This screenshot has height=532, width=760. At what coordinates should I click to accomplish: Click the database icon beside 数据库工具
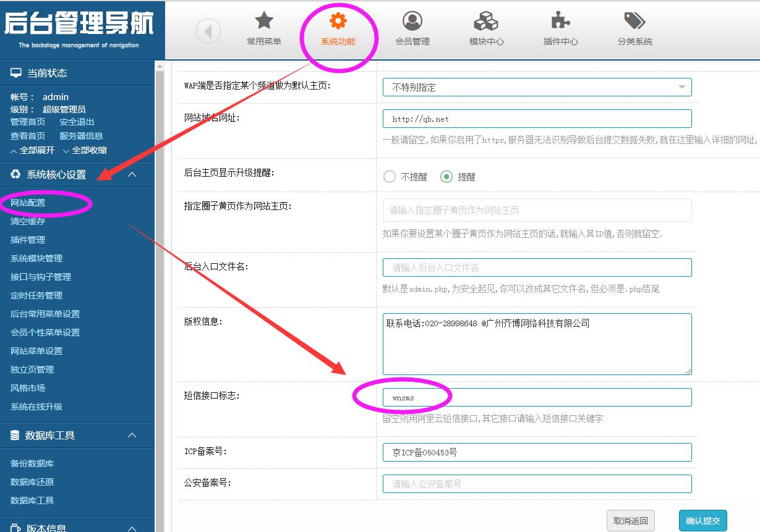coord(15,436)
